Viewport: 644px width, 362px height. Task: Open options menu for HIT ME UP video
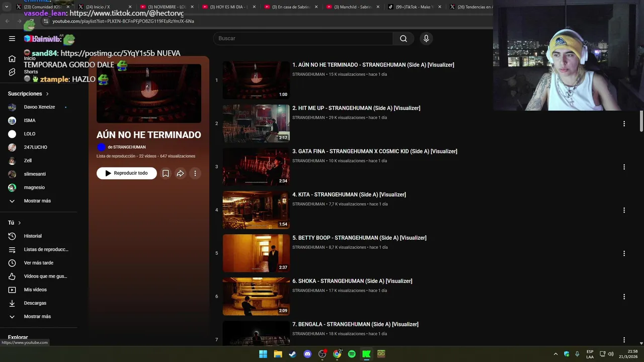tap(624, 124)
